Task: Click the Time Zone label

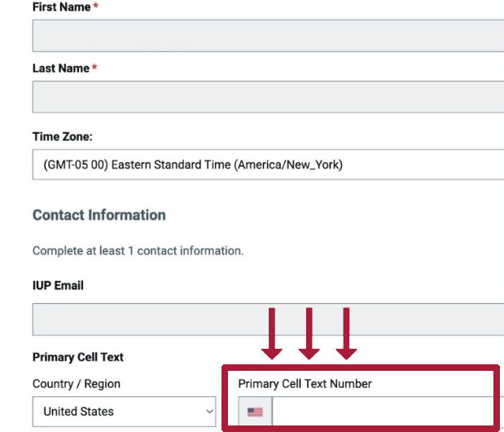Action: [63, 136]
